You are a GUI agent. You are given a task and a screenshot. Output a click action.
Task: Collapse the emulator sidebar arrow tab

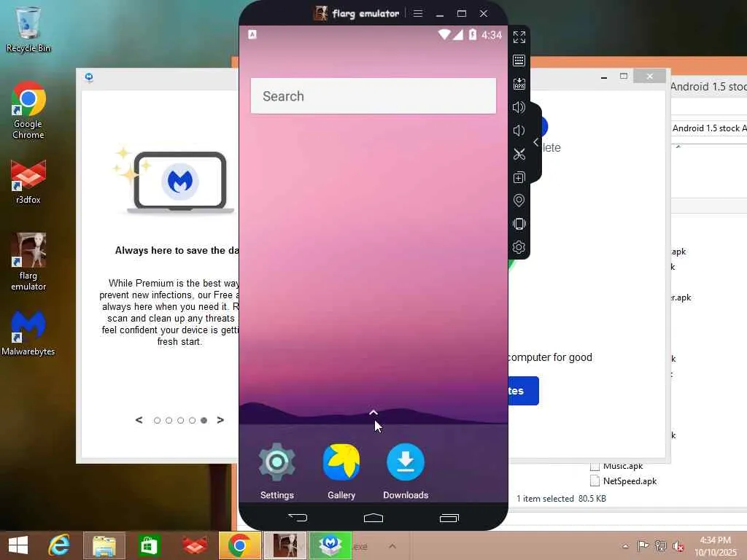[536, 142]
